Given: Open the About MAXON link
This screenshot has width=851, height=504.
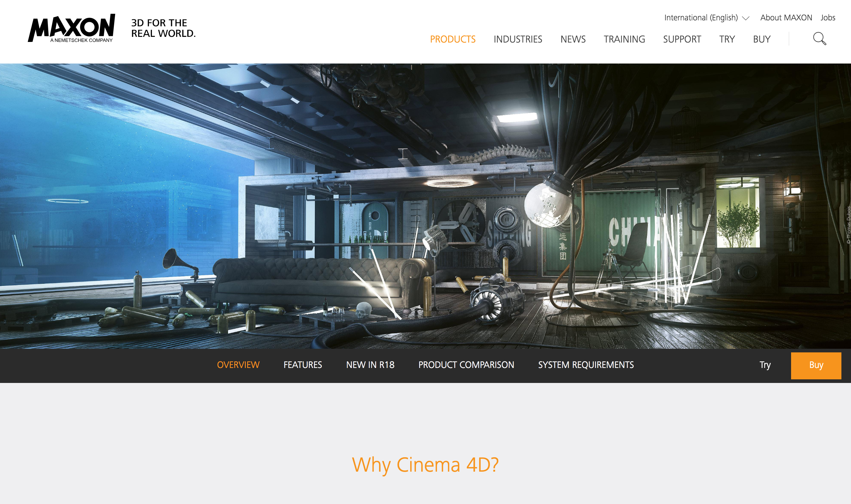Looking at the screenshot, I should [786, 18].
